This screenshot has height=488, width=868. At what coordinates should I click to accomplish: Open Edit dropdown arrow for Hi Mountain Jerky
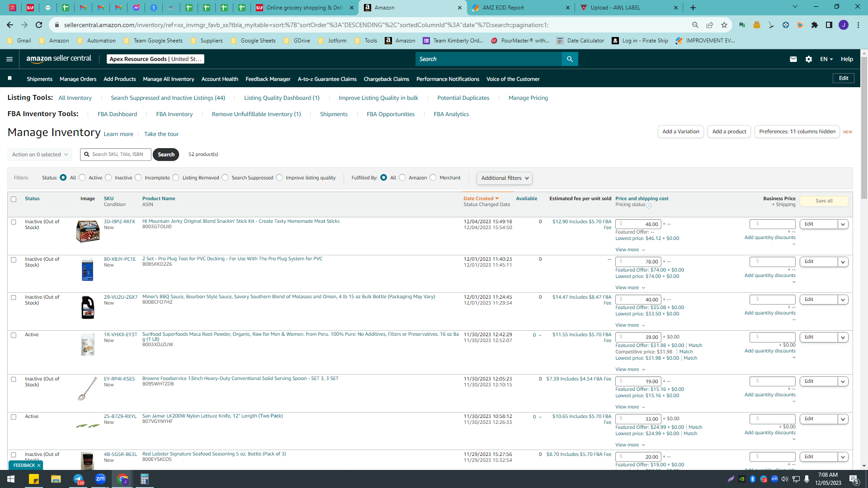(843, 224)
